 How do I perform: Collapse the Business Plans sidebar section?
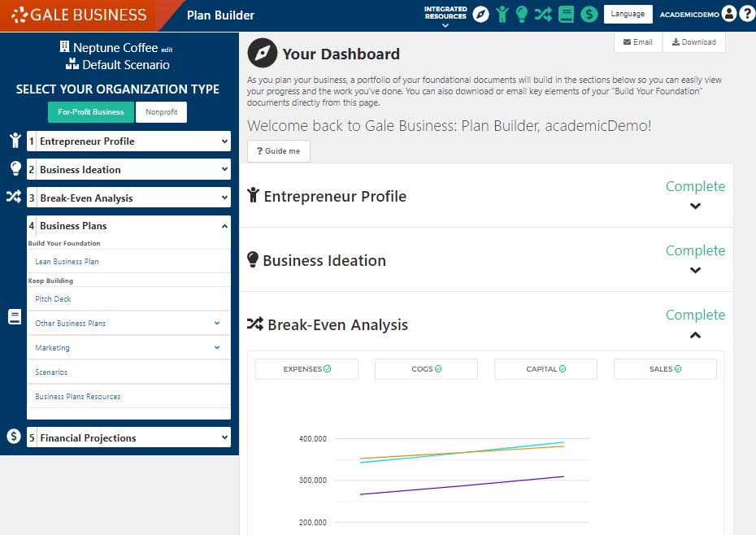(128, 226)
